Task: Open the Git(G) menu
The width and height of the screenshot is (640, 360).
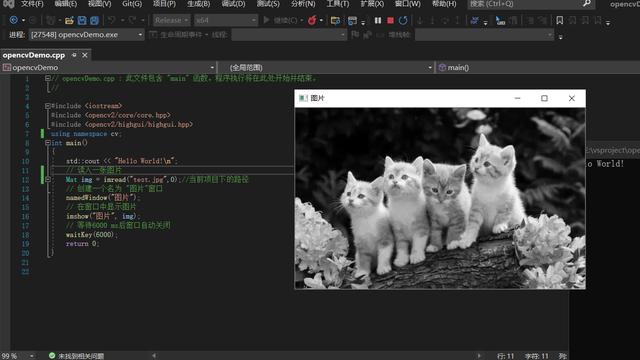Action: pyautogui.click(x=132, y=4)
